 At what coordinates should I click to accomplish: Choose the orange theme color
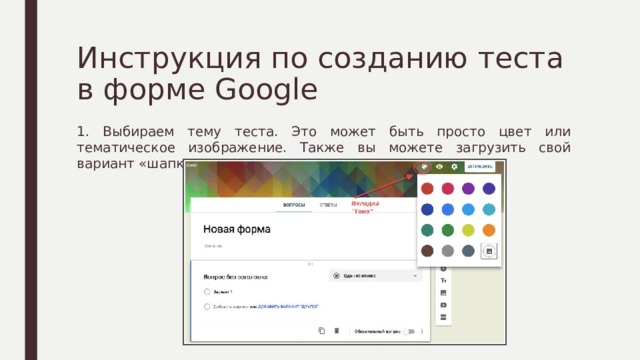click(489, 230)
